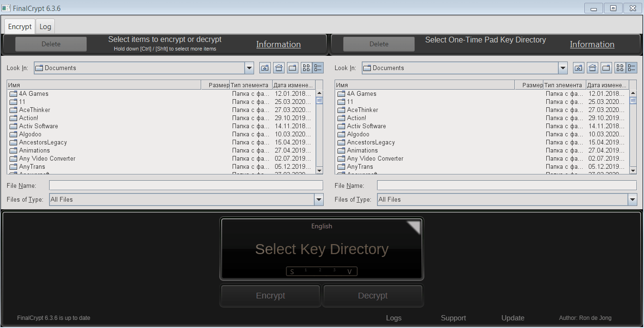Open left Files of Type dropdown
This screenshot has width=644, height=328.
(x=319, y=199)
